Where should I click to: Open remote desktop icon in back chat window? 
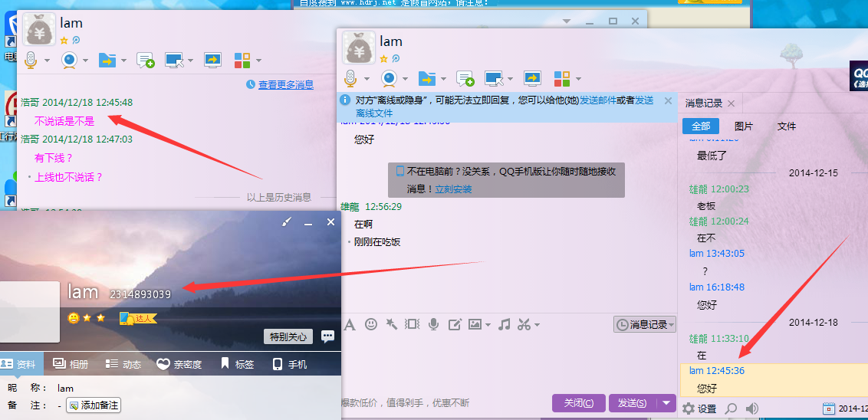coord(174,61)
